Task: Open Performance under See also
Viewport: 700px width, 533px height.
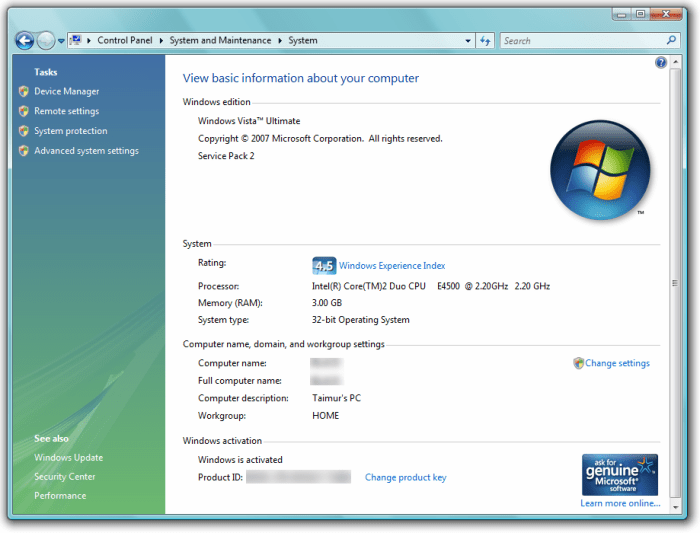Action: point(60,496)
